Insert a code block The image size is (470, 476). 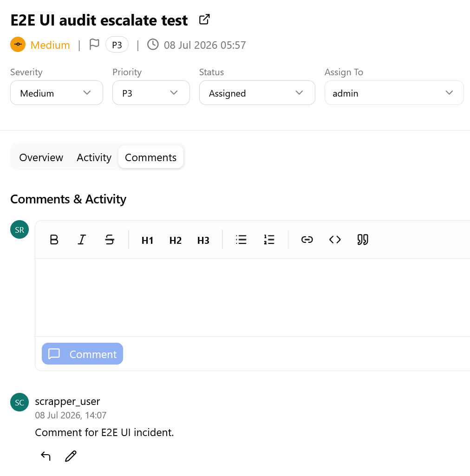[335, 240]
